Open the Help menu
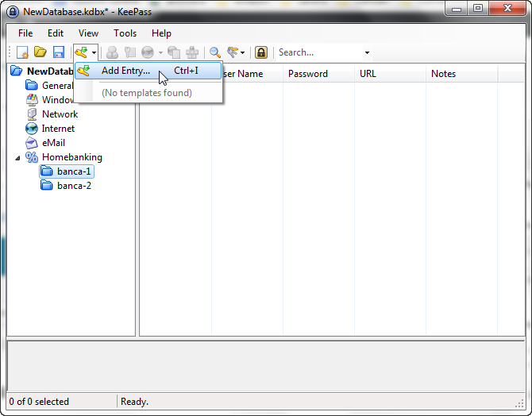This screenshot has width=532, height=416. click(x=161, y=33)
